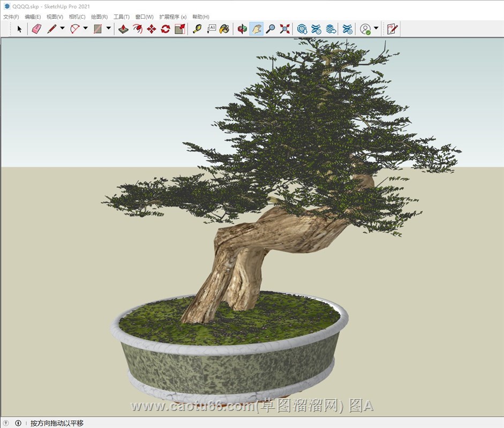Screen dimensions: 504x428
Task: Expand the Rectangle shape tool dropdown
Action: (x=109, y=29)
